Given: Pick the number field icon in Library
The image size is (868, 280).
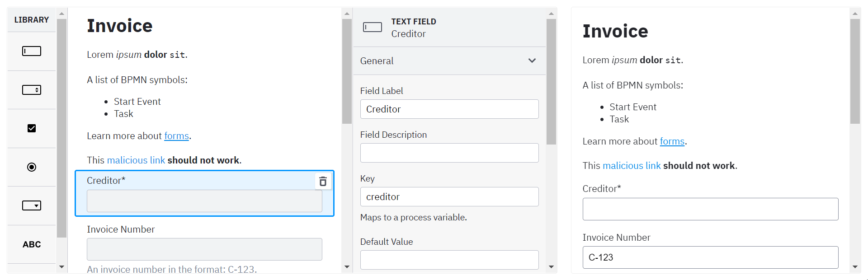Looking at the screenshot, I should [x=32, y=90].
